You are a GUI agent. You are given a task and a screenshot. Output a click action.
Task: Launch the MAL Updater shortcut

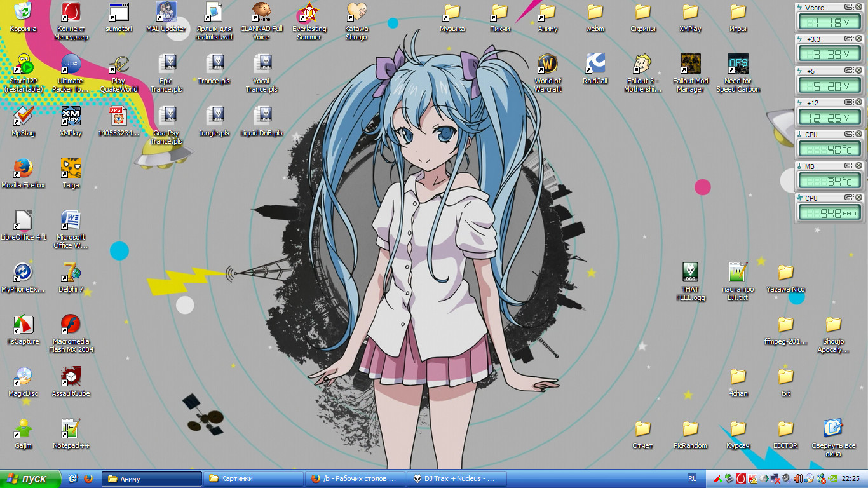(166, 17)
